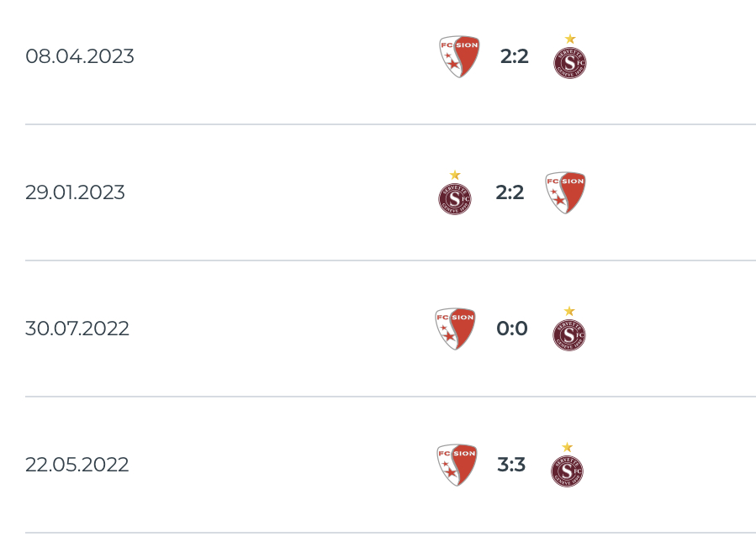Viewport: 756px width, 547px height.
Task: Click Servette FC logo in 30.07.2022 match
Action: (569, 334)
